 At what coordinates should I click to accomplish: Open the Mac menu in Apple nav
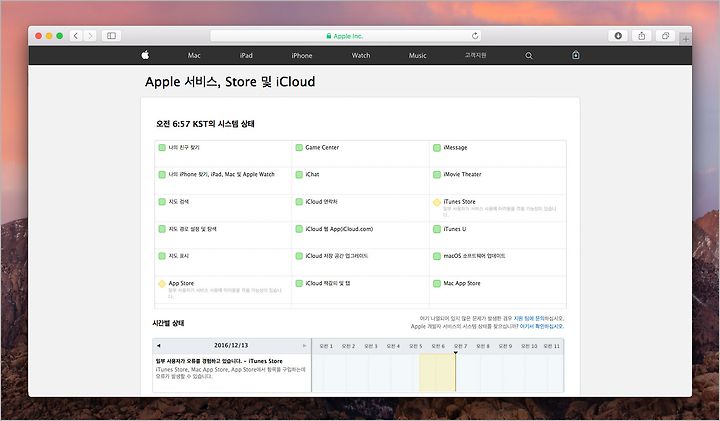point(194,56)
